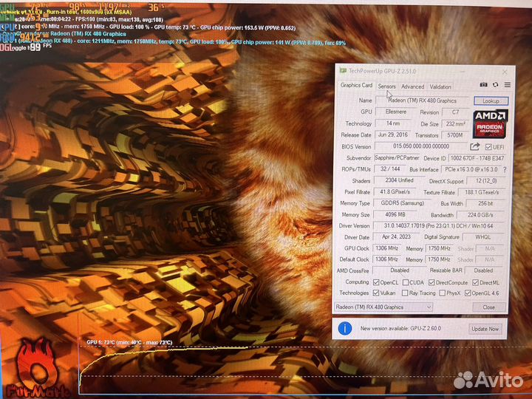Click the blue info icon in update bar
Screen dimensions: 532x399
click(344, 328)
